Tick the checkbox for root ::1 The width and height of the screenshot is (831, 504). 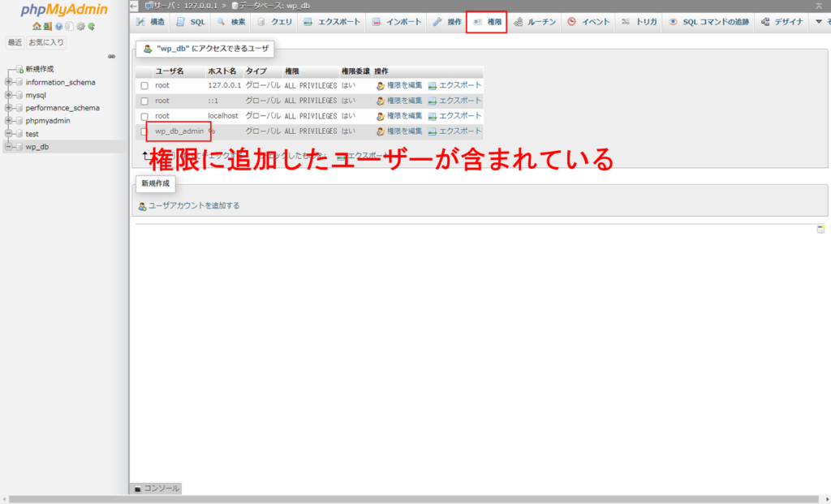(x=144, y=101)
